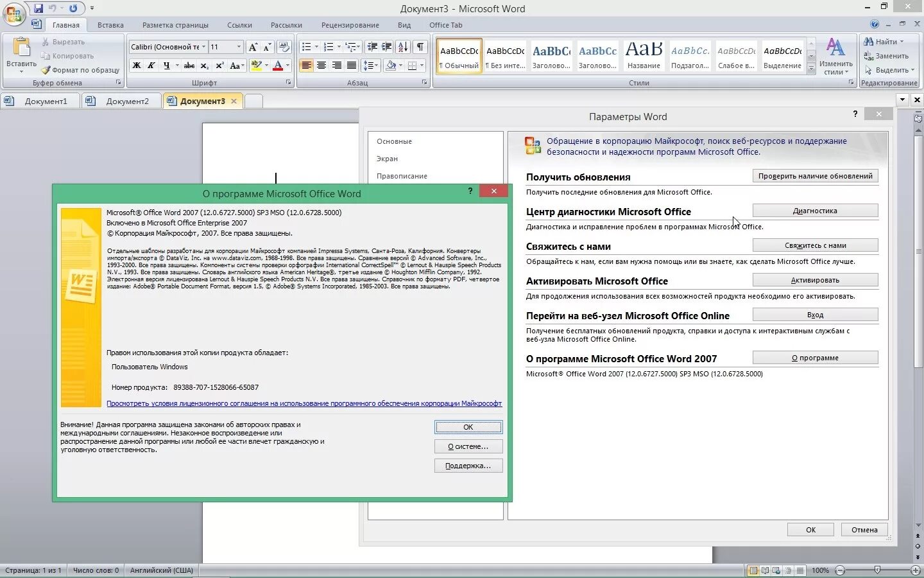Screen dimensions: 924x578
Task: Click the zoom slider handle
Action: 877,570
